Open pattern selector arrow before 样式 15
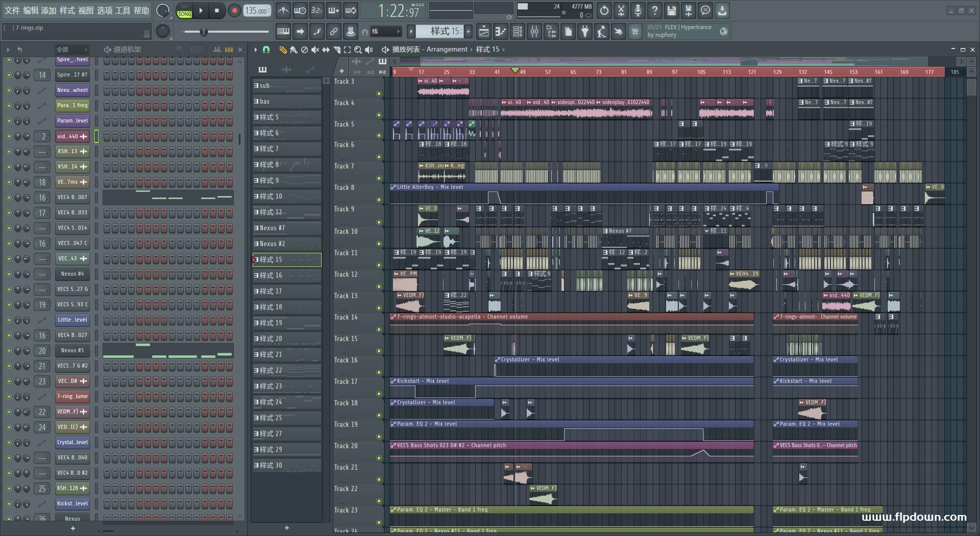Image resolution: width=980 pixels, height=536 pixels. (x=411, y=32)
